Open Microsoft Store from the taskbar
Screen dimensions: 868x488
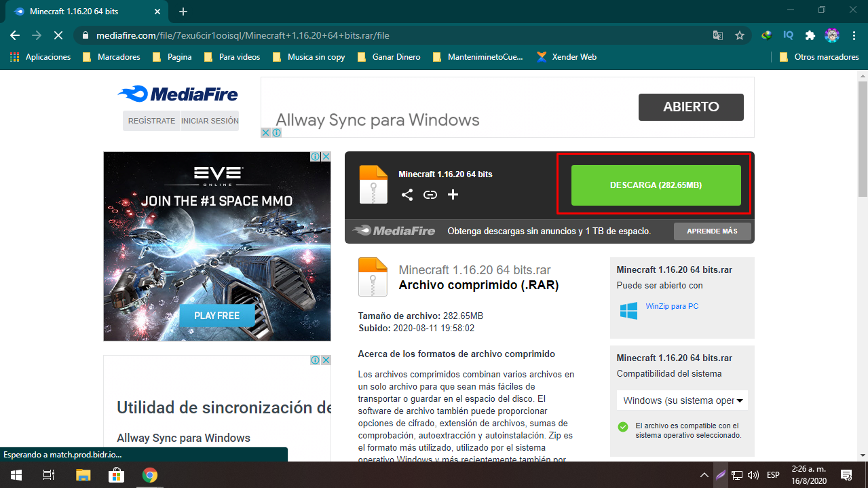coord(116,474)
